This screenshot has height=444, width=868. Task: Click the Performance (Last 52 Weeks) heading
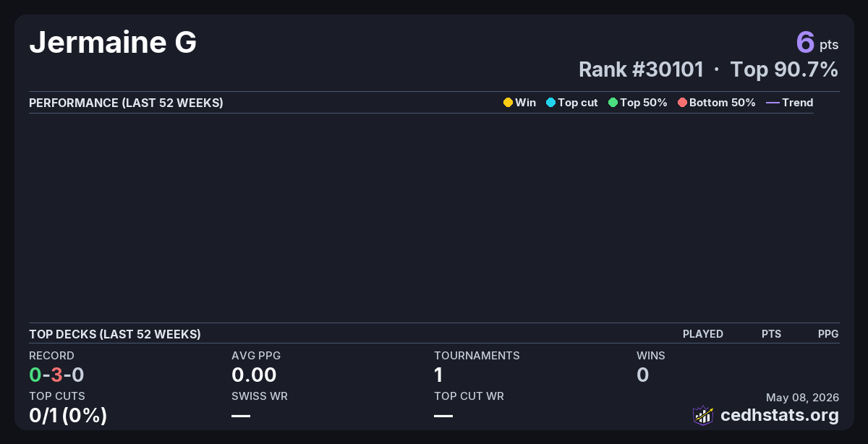pyautogui.click(x=126, y=103)
